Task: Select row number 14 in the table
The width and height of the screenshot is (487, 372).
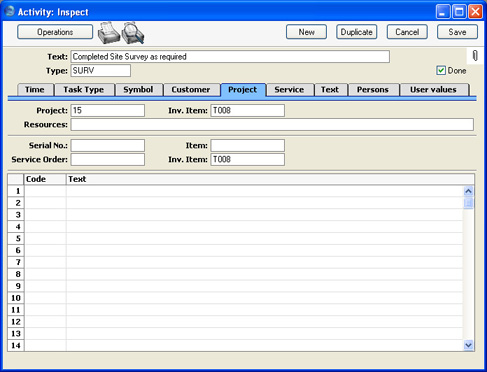Action: pyautogui.click(x=16, y=346)
